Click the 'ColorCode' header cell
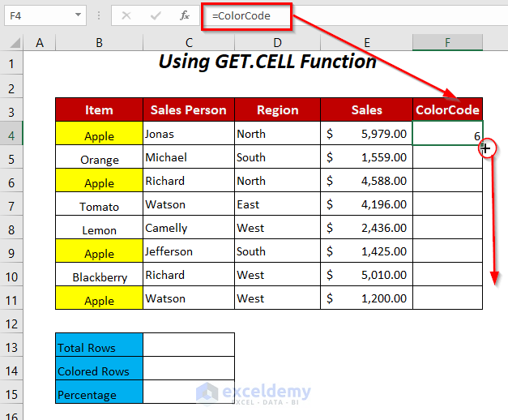The width and height of the screenshot is (508, 420). click(x=447, y=109)
